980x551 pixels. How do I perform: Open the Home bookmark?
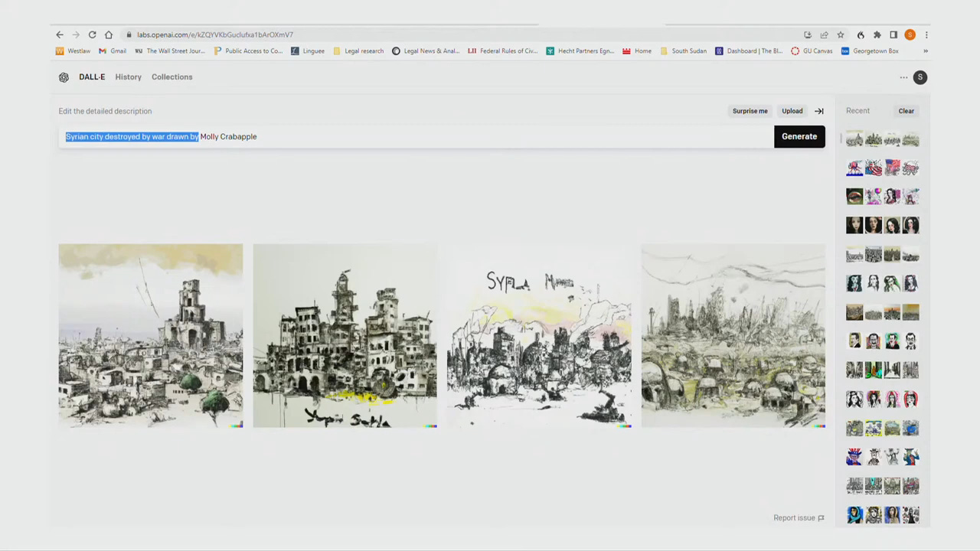637,51
